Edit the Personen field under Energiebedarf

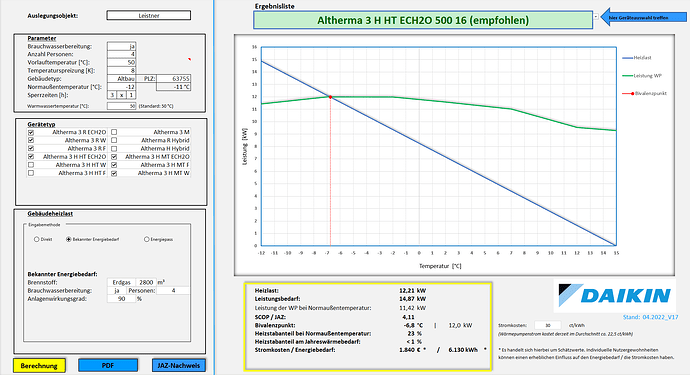point(173,290)
